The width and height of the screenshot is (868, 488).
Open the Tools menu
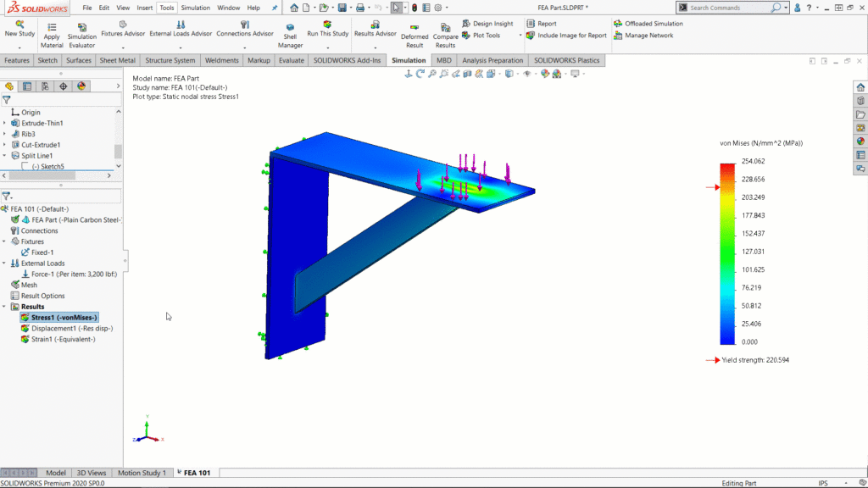click(x=166, y=8)
